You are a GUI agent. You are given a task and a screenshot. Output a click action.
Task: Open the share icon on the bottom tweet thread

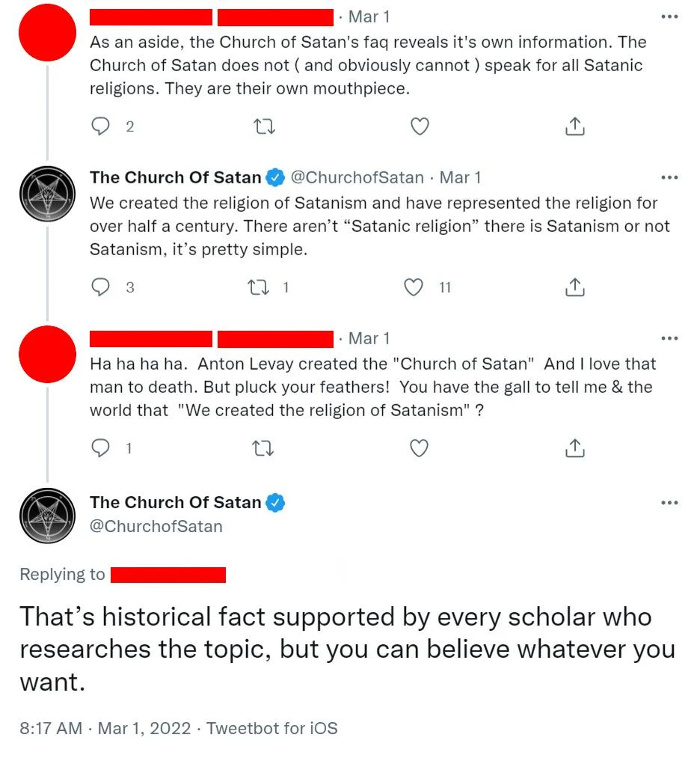574,448
